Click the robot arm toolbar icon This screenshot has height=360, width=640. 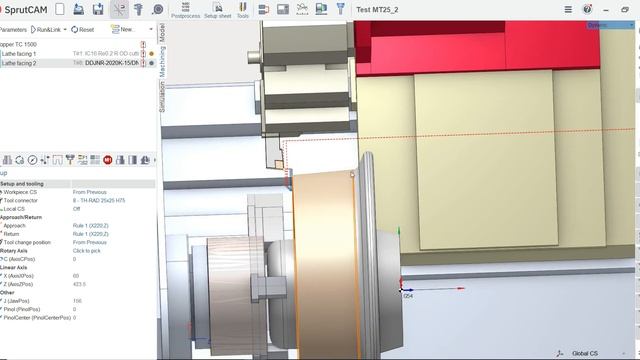point(302,9)
